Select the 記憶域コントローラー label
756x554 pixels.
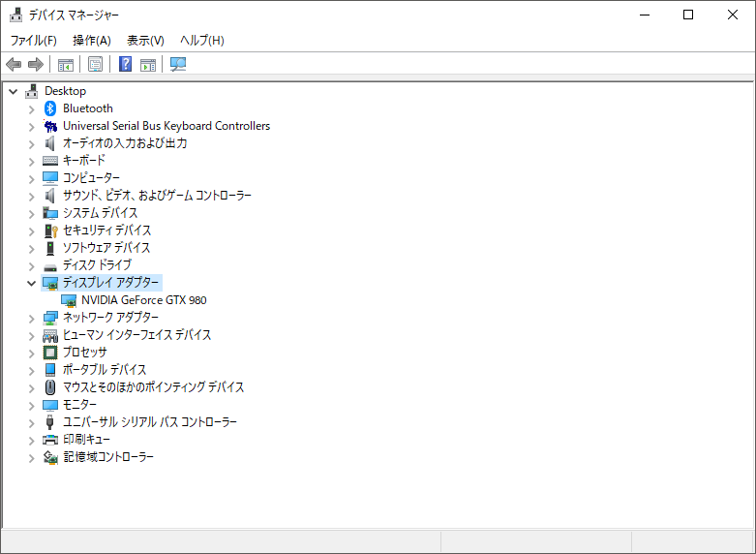(x=108, y=456)
